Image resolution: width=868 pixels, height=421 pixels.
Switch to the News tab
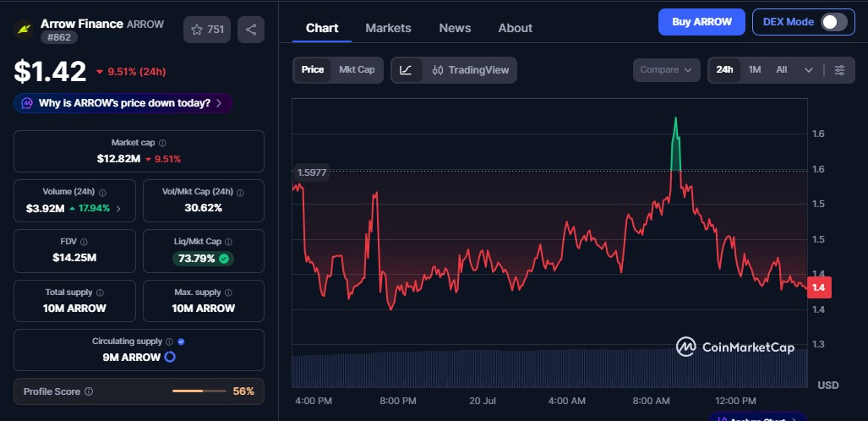455,28
